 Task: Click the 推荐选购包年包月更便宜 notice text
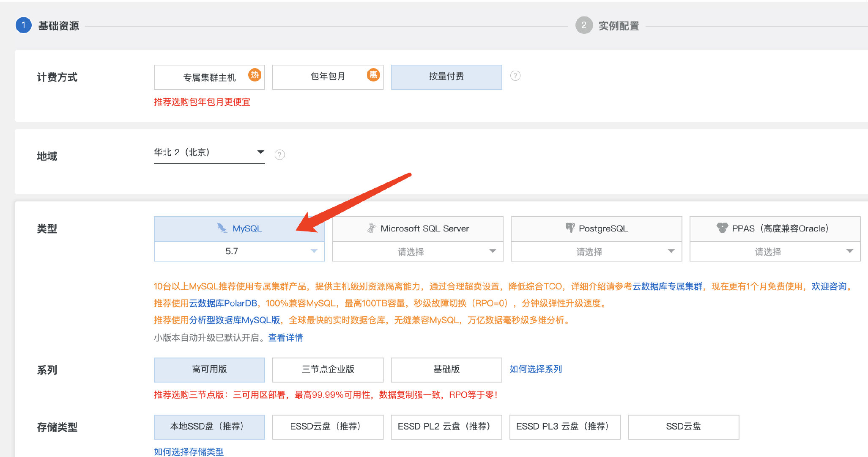202,102
